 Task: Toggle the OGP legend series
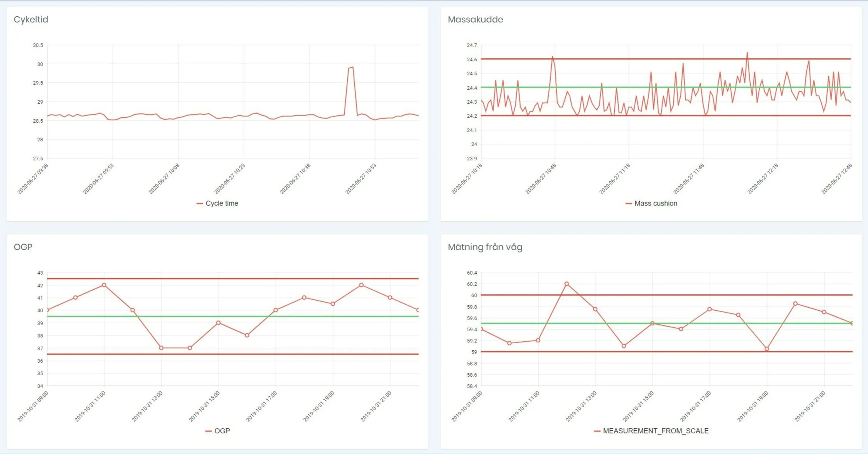coord(222,431)
